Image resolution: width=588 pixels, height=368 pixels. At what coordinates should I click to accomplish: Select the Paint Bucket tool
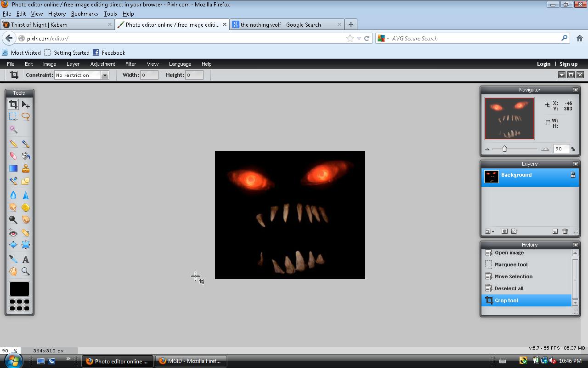26,156
